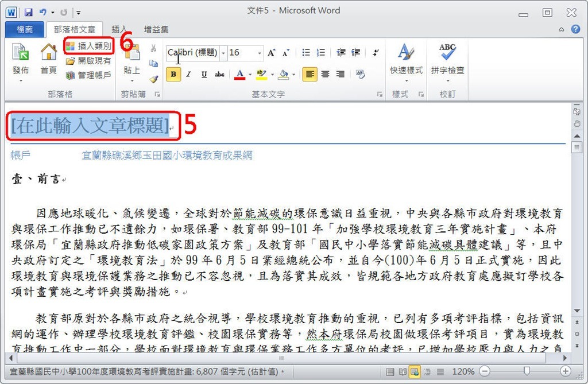Image resolution: width=588 pixels, height=384 pixels.
Task: Open the File (檔案) tab
Action: coord(25,29)
